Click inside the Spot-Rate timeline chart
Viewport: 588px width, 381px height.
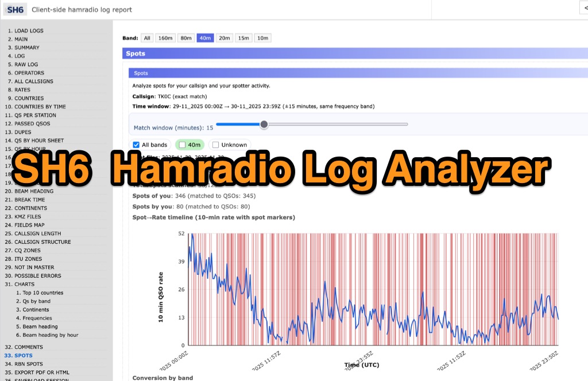point(373,287)
